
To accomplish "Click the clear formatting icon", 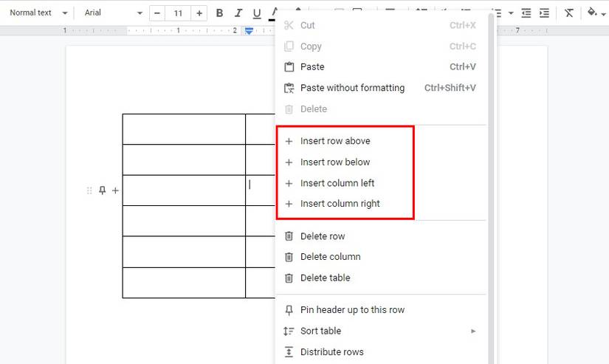I will [x=568, y=13].
